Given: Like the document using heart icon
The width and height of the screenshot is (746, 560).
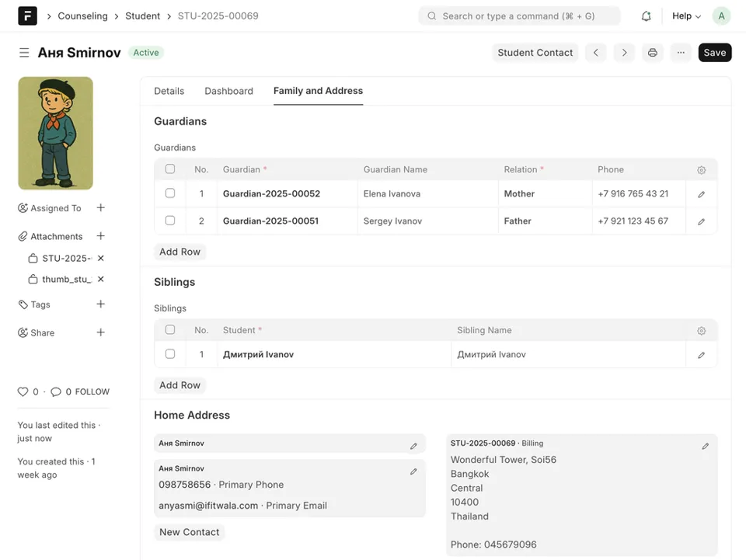Looking at the screenshot, I should [x=23, y=392].
